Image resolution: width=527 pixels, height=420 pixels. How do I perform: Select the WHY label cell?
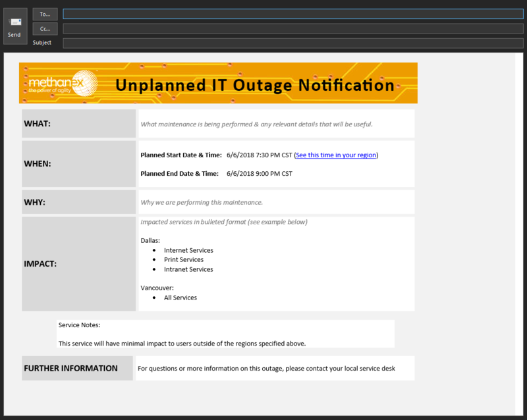[x=78, y=202]
